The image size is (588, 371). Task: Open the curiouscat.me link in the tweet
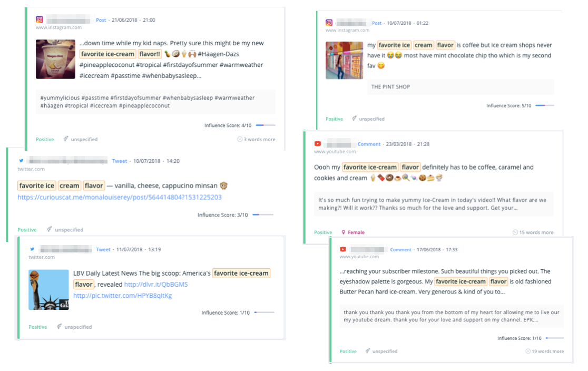pos(120,197)
